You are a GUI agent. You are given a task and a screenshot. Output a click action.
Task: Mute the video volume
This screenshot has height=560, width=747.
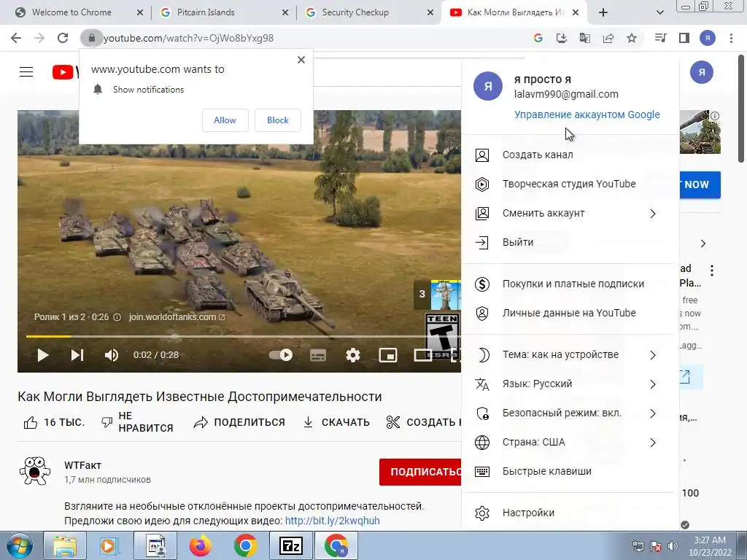(112, 355)
